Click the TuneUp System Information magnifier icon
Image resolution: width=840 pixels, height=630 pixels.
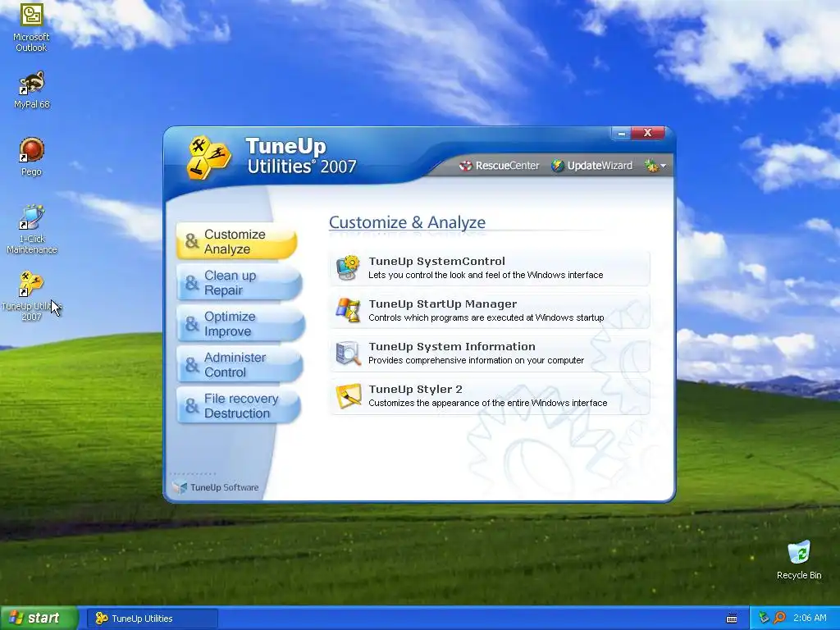[348, 354]
